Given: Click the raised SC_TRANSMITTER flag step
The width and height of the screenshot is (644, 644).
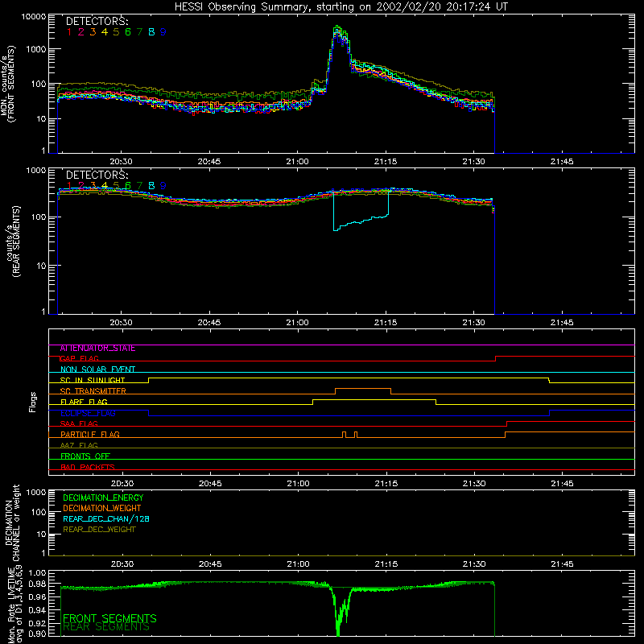Looking at the screenshot, I should pos(363,389).
